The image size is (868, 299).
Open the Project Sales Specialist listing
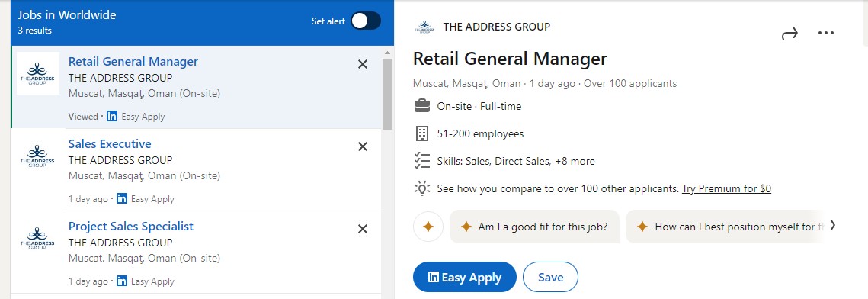pos(130,226)
